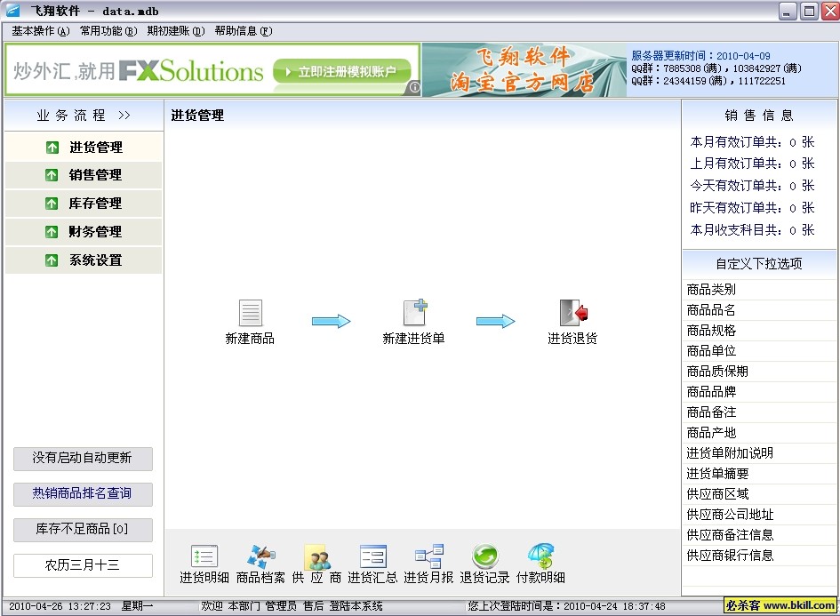The width and height of the screenshot is (840, 616).
Task: Click the 飞翔软件 title bar app icon
Action: click(12, 10)
